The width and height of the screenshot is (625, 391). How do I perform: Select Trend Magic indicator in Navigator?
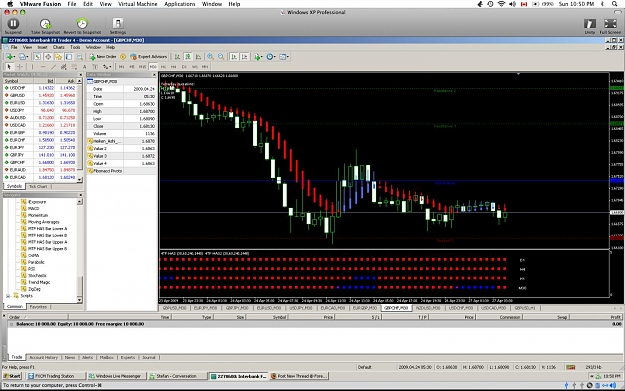point(39,282)
